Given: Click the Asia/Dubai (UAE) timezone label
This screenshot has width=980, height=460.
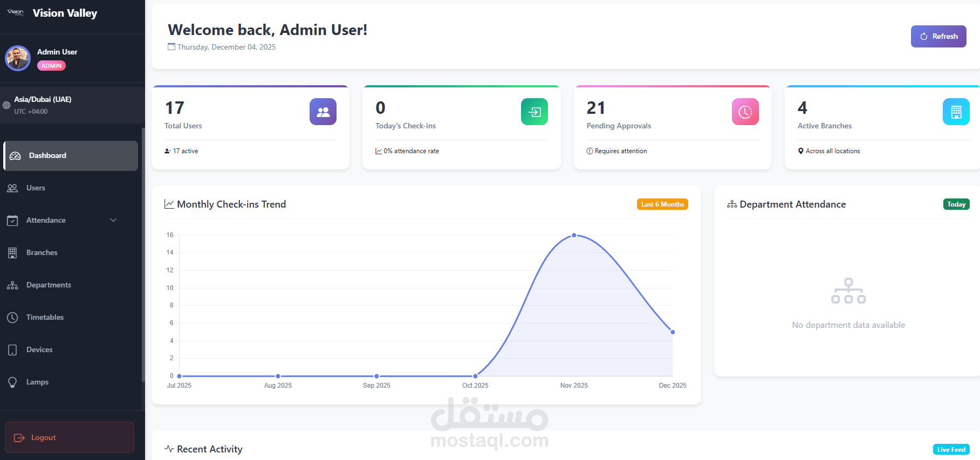Looking at the screenshot, I should pyautogui.click(x=43, y=99).
